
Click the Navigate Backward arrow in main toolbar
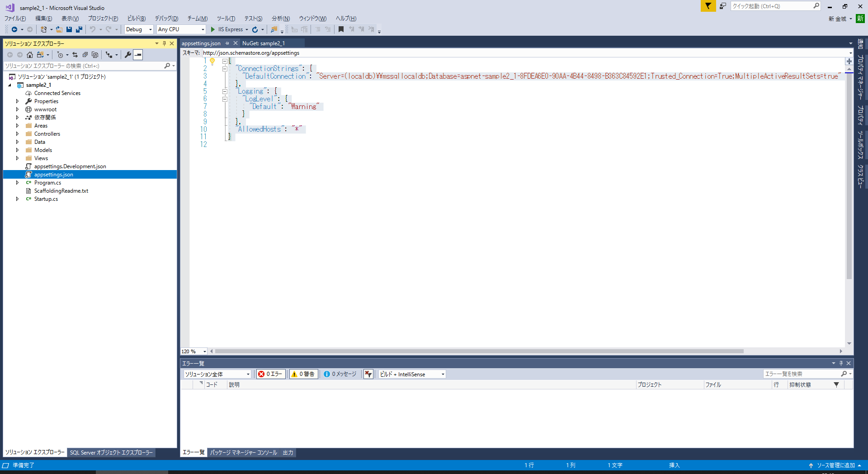coord(14,29)
